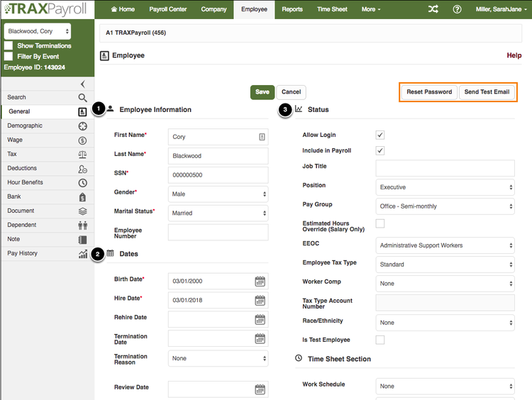Switch to the Reports tab
532x400 pixels.
pyautogui.click(x=292, y=9)
